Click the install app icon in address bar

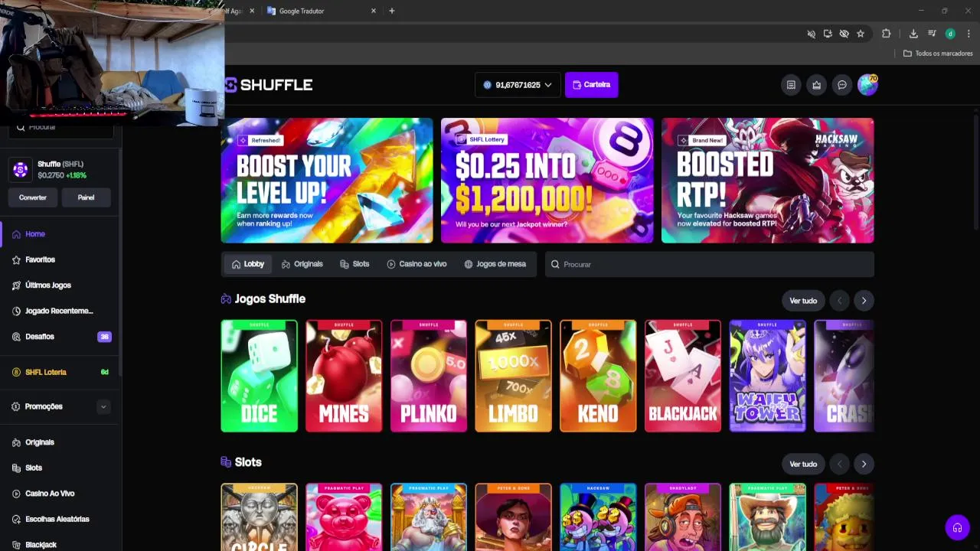(x=828, y=34)
